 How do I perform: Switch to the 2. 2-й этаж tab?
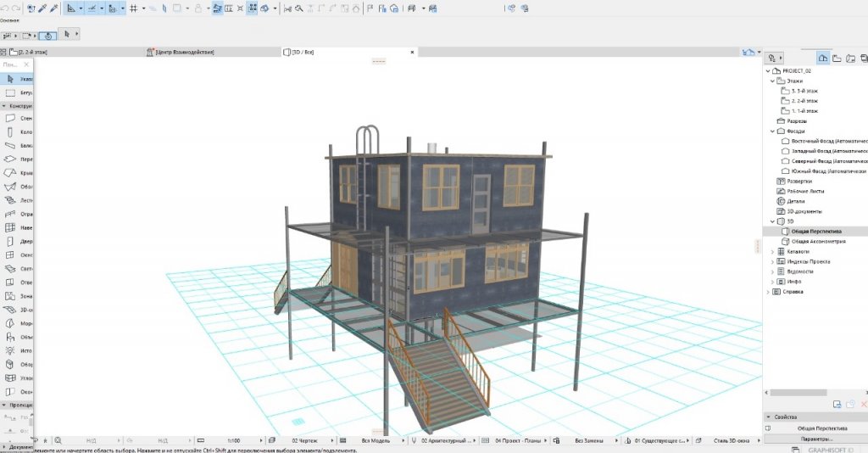pos(25,52)
